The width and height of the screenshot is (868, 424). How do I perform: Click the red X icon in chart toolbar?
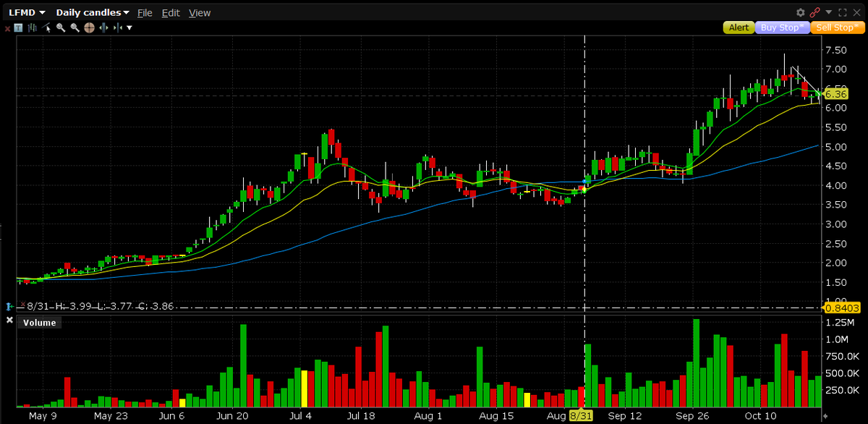click(7, 28)
